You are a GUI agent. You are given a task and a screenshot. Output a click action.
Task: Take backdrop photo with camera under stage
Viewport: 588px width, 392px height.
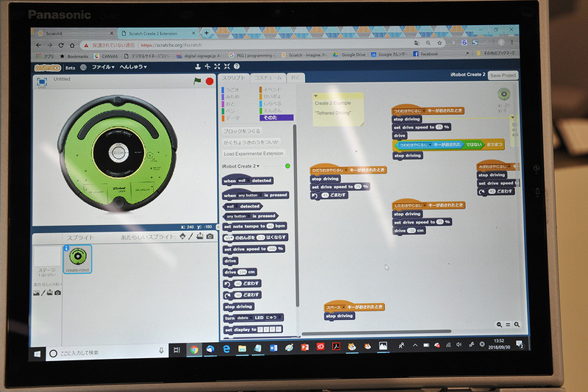point(57,293)
